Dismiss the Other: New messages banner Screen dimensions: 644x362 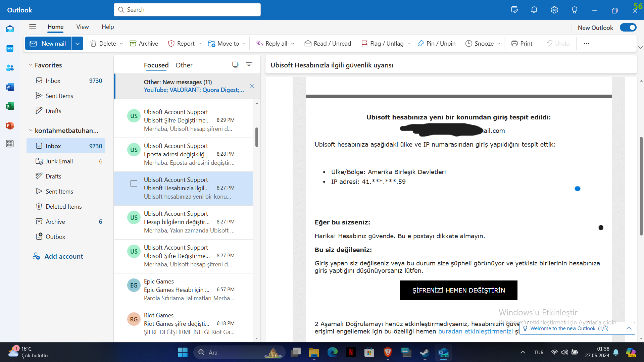tap(252, 86)
